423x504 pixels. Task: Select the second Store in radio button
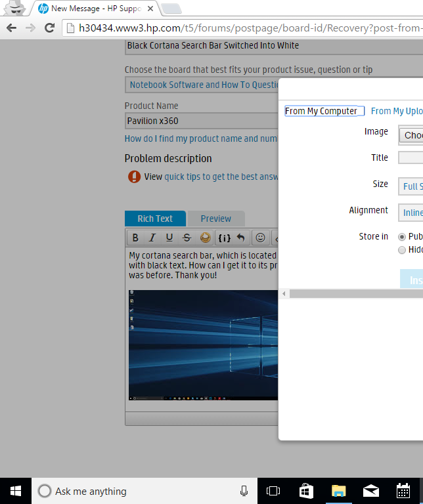401,250
